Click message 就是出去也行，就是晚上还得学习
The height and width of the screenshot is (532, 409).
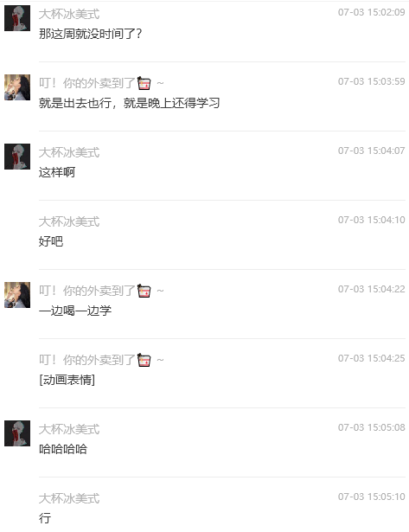click(129, 103)
